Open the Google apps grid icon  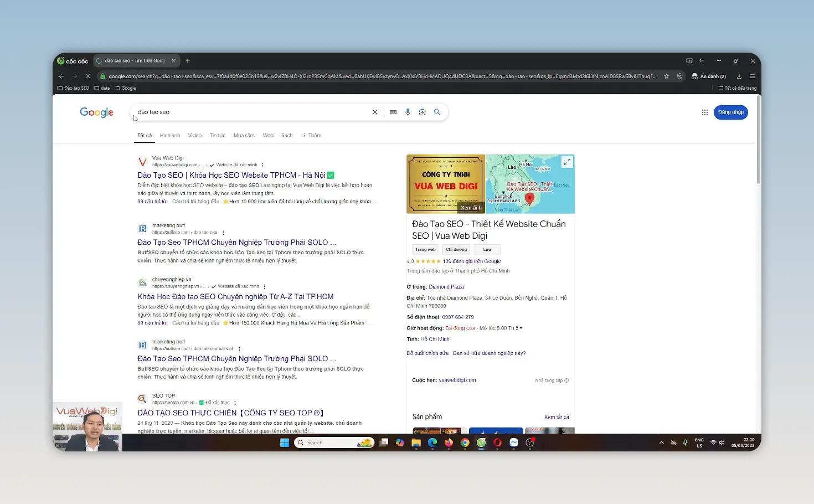[x=705, y=112]
